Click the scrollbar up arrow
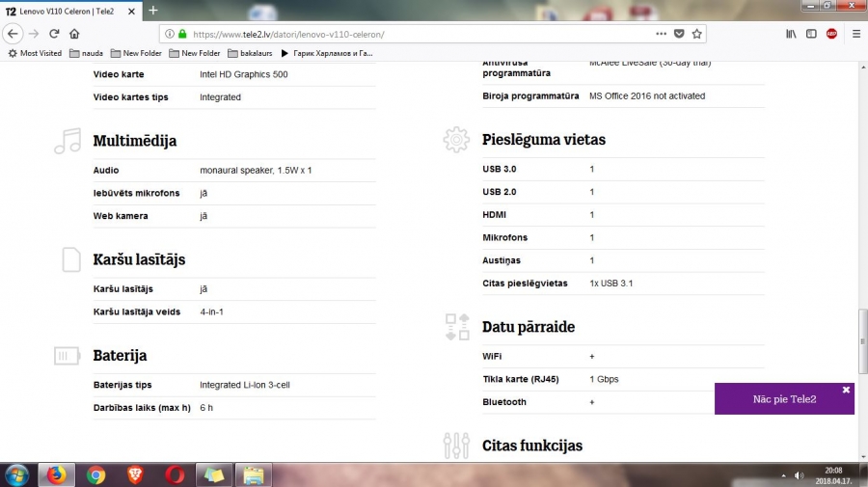 863,67
